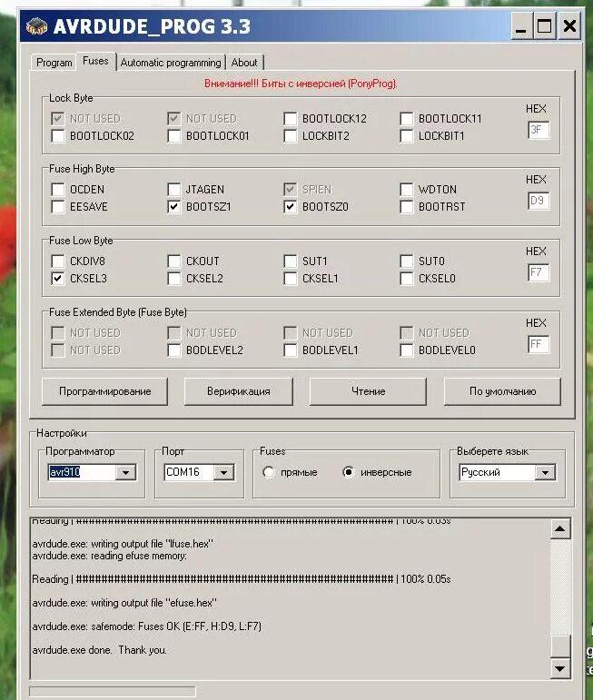Click the progress bar below the log
Image resolution: width=593 pixels, height=700 pixels.
click(112, 692)
